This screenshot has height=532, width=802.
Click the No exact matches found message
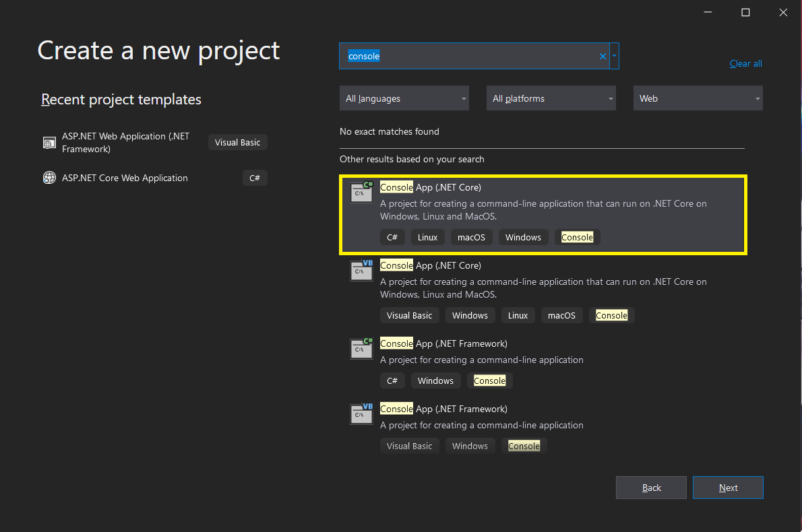tap(390, 132)
